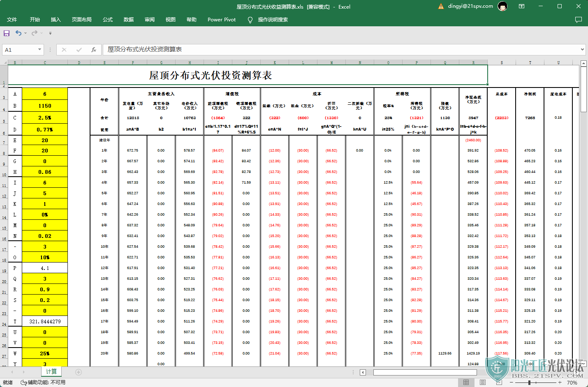Click the 10年 year label cell
This screenshot has width=588, height=387.
click(x=104, y=246)
